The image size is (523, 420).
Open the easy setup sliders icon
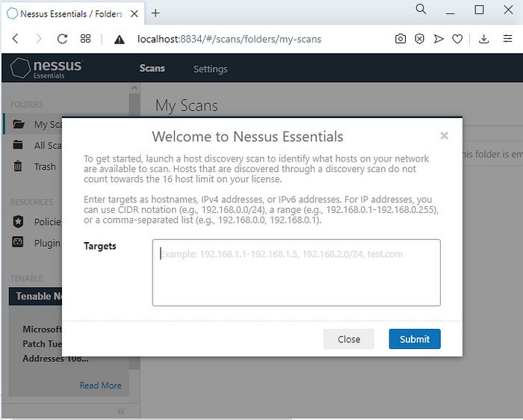click(507, 39)
